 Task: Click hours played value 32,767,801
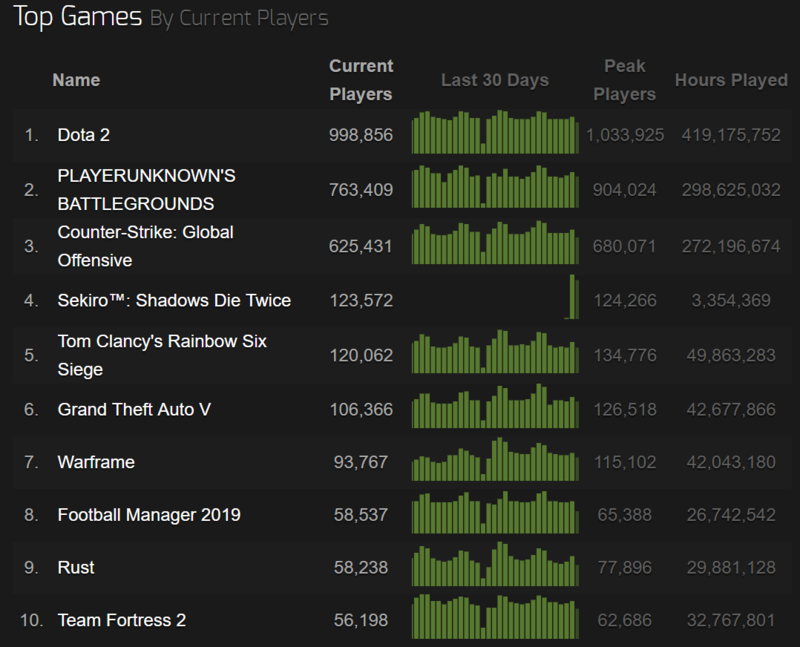point(731,620)
